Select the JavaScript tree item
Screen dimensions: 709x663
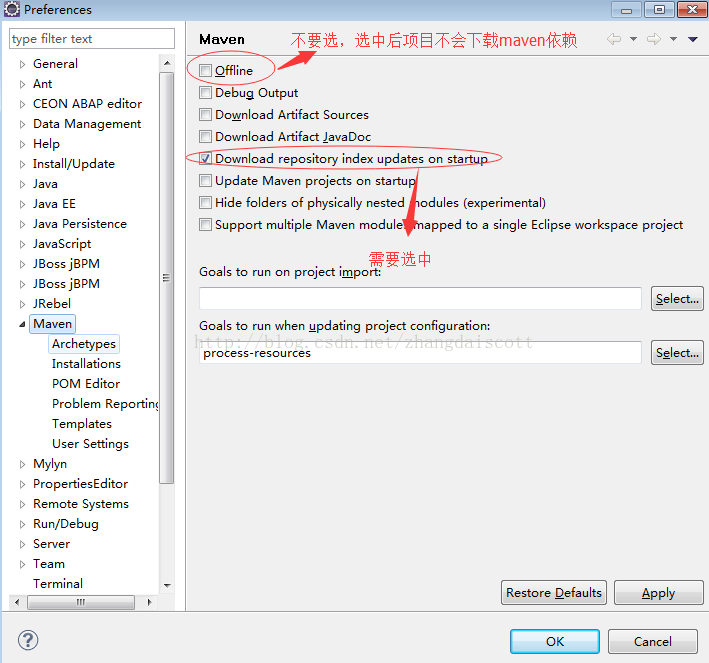pyautogui.click(x=62, y=244)
